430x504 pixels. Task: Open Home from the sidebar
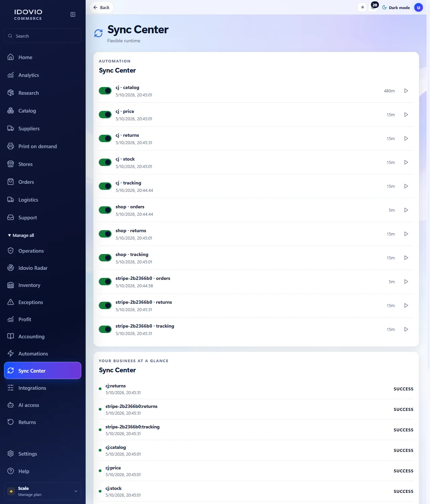tap(43, 57)
